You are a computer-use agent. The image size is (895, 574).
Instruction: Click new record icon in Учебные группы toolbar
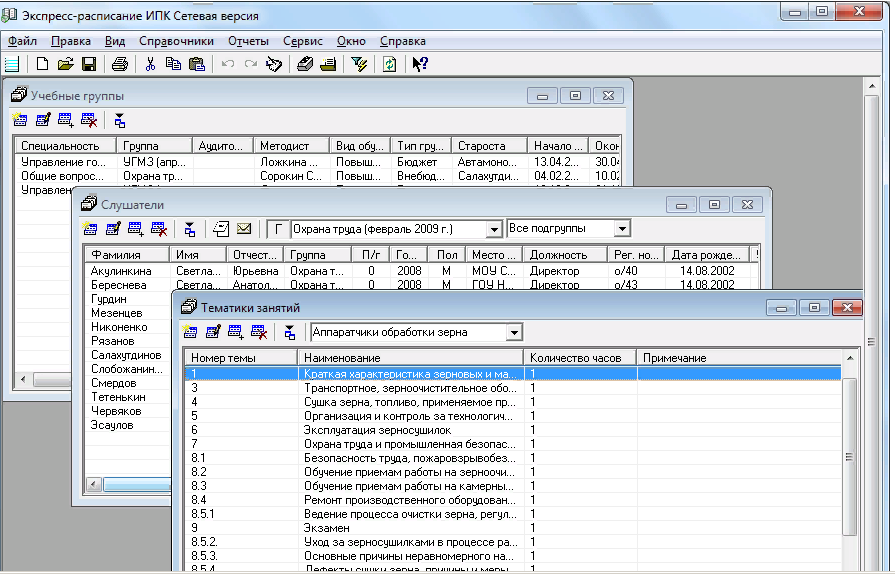coord(20,120)
